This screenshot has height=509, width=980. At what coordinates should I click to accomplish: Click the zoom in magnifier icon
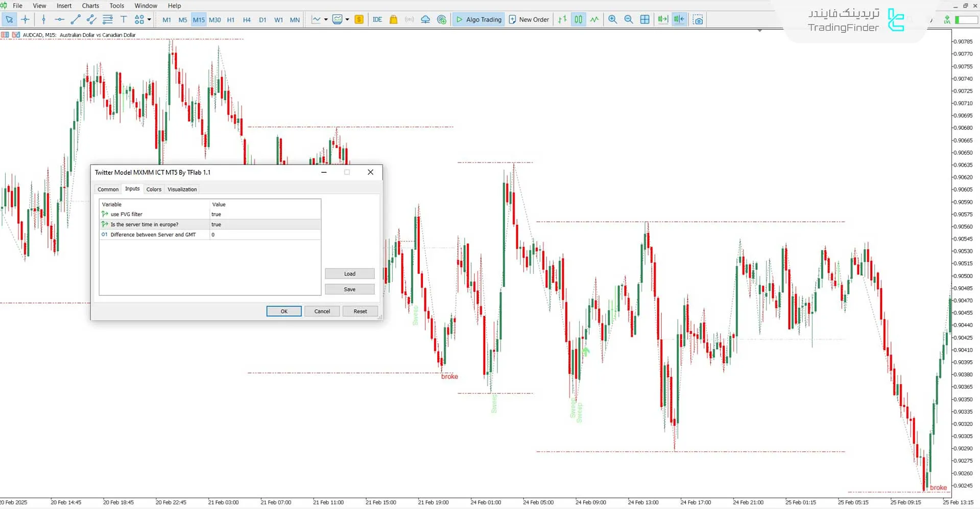612,19
